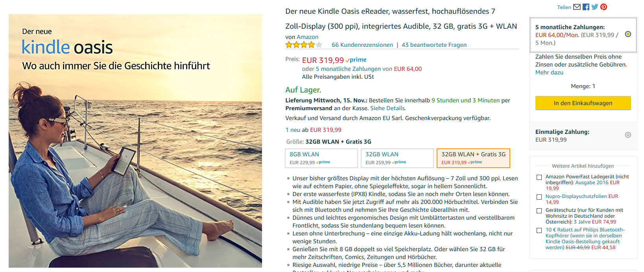Viewport: 644px width, 272px height.
Task: Open the 66 Kundenrezensionen link
Action: (x=362, y=45)
